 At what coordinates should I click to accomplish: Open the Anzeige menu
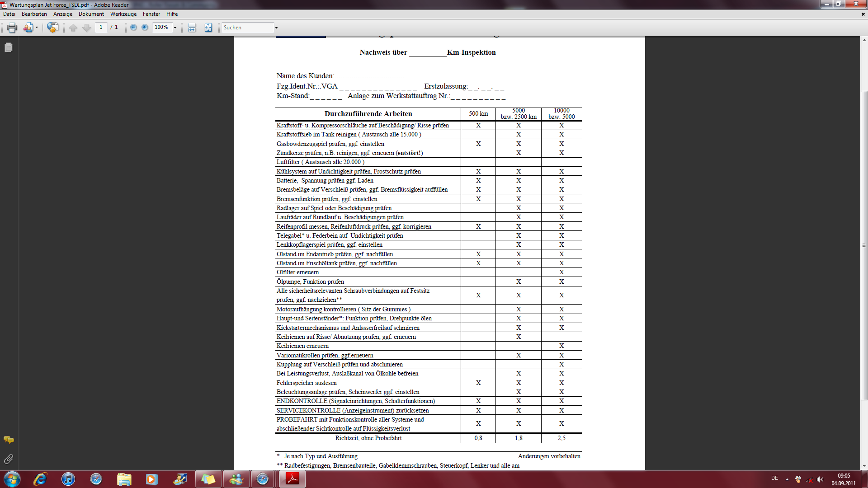coord(63,14)
